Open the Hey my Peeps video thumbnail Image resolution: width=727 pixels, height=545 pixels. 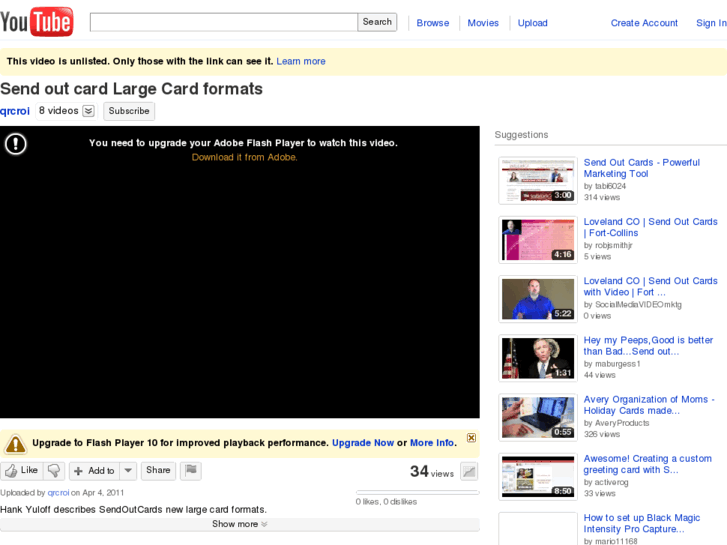(538, 359)
